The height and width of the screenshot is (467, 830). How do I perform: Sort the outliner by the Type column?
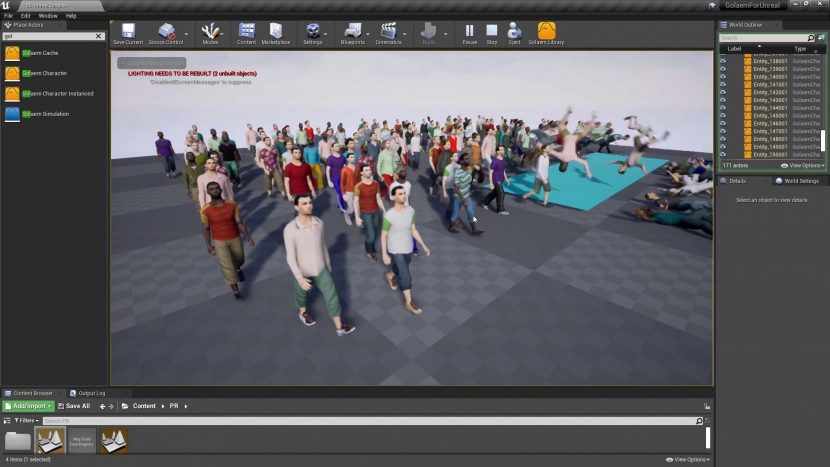click(800, 49)
